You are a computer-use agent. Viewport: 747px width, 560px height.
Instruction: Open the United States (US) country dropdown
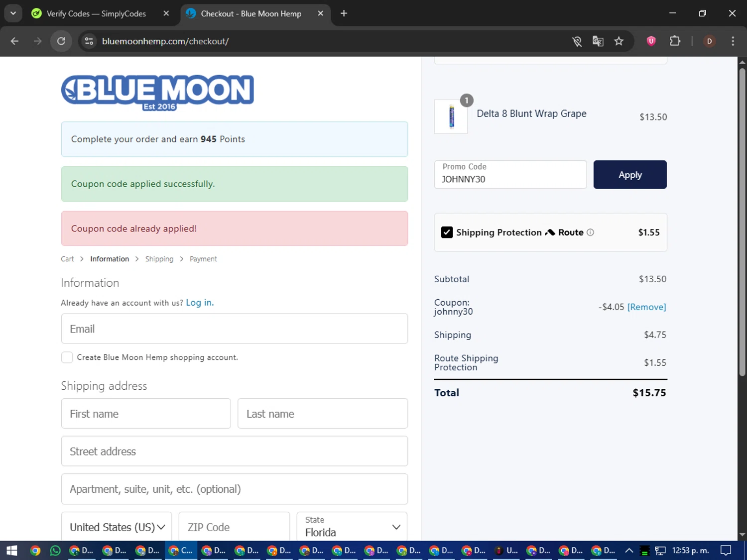coord(117,527)
